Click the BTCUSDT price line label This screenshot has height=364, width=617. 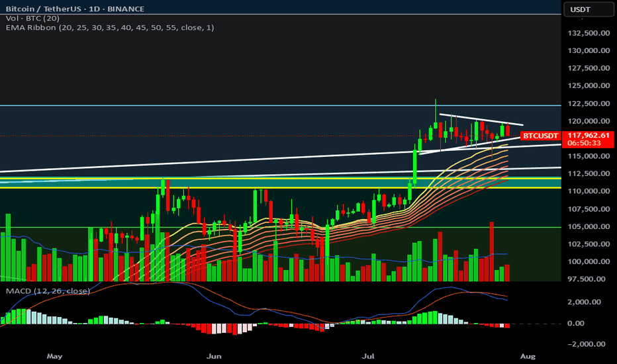pos(540,136)
